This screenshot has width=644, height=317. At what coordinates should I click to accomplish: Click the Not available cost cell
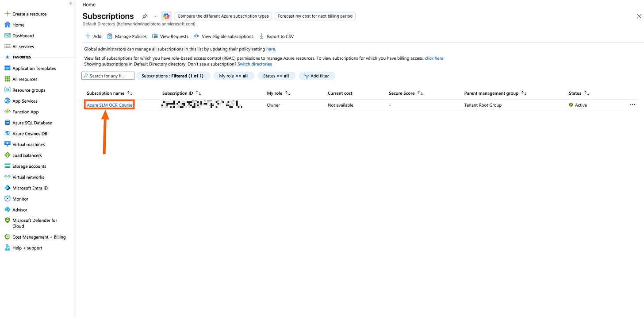click(341, 105)
